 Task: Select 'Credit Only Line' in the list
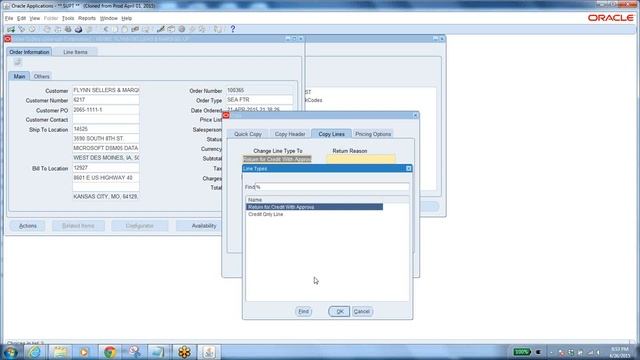(266, 214)
